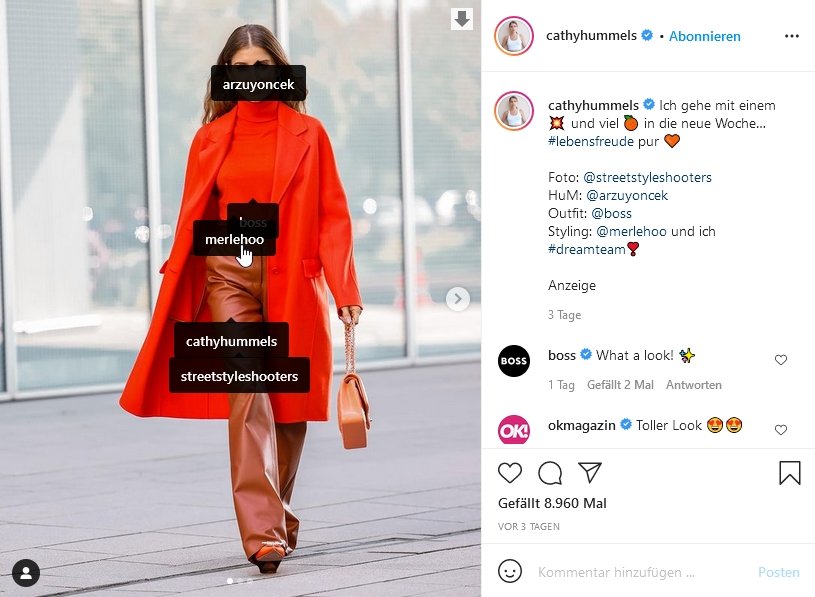Click the download arrow icon on the photo
The height and width of the screenshot is (597, 815).
pos(462,19)
